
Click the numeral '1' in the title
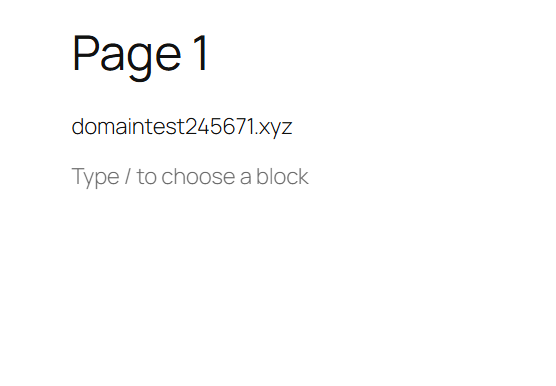click(201, 53)
